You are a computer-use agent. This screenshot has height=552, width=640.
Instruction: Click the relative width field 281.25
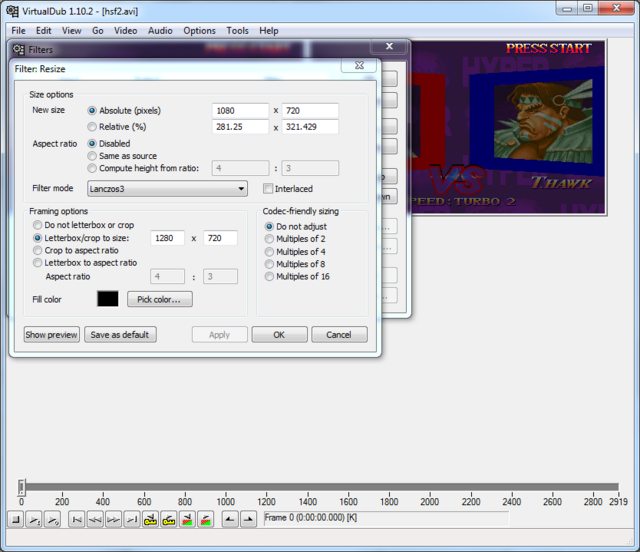tap(240, 127)
